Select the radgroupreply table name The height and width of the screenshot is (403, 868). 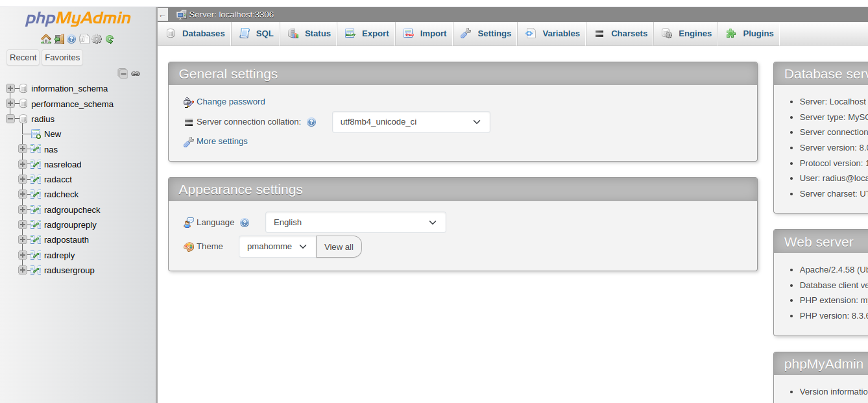(70, 225)
